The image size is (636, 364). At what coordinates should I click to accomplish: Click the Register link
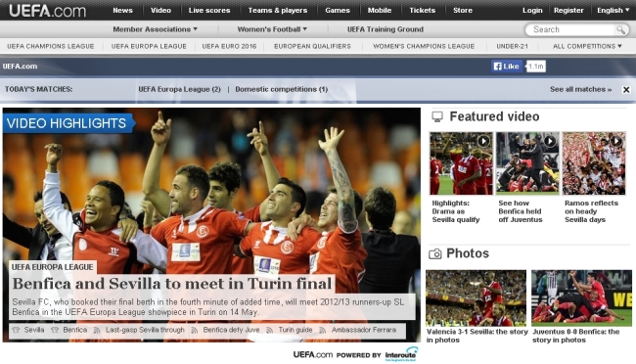tap(568, 11)
